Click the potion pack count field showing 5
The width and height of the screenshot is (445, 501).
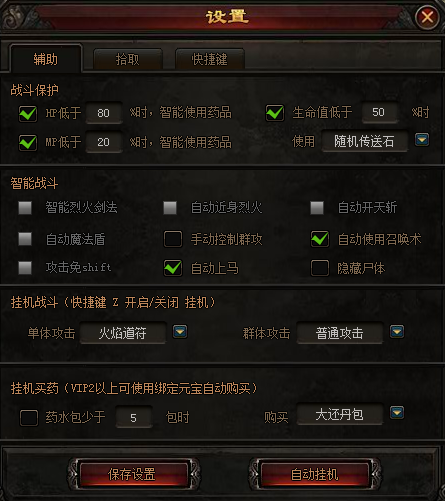tap(134, 417)
